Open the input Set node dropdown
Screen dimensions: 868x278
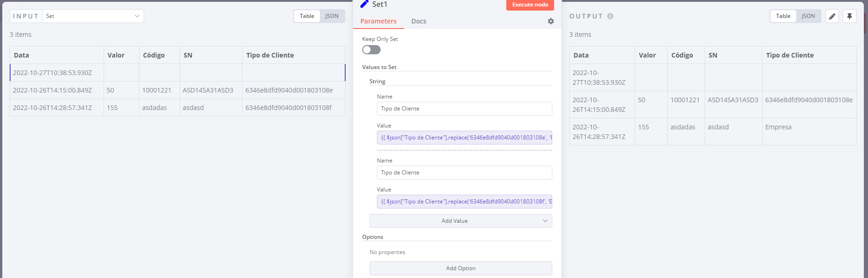click(x=93, y=16)
